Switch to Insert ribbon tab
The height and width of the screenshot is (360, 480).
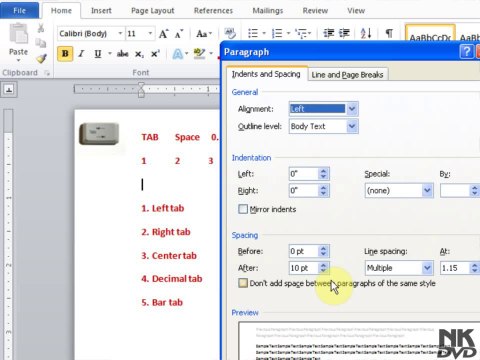pos(101,11)
